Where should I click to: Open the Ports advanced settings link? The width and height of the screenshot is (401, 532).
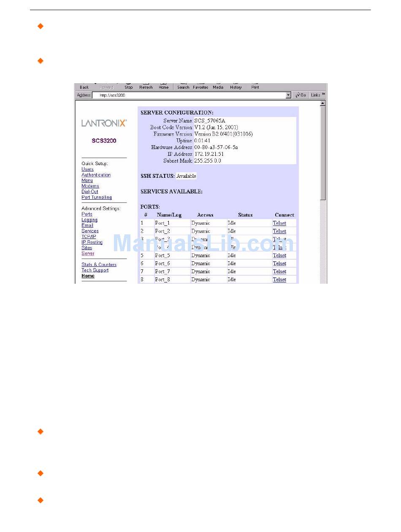pyautogui.click(x=87, y=214)
